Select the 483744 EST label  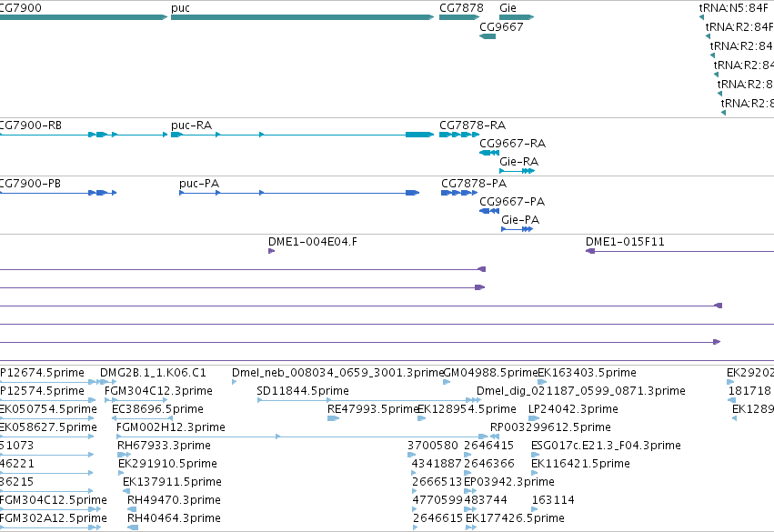tap(486, 500)
